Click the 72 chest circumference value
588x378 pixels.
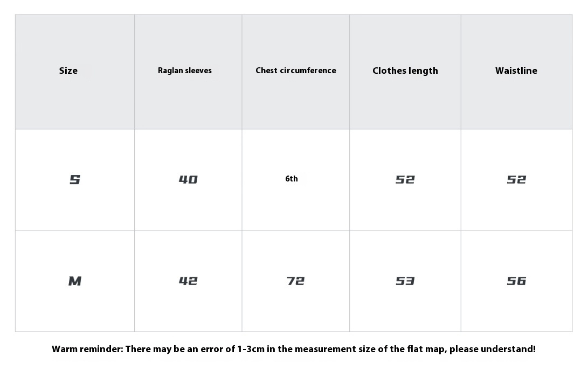(295, 281)
